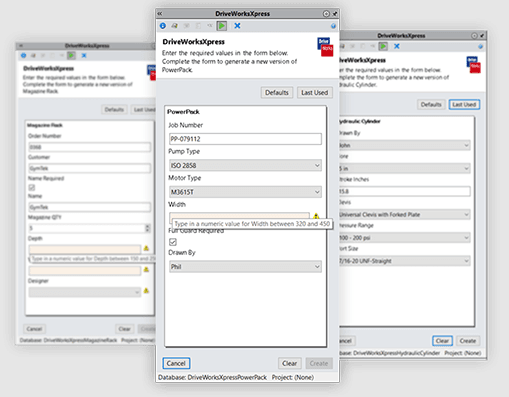This screenshot has height=397, width=509.
Task: Pin the PowerPack DriveWorksXpress pane
Action: [335, 14]
